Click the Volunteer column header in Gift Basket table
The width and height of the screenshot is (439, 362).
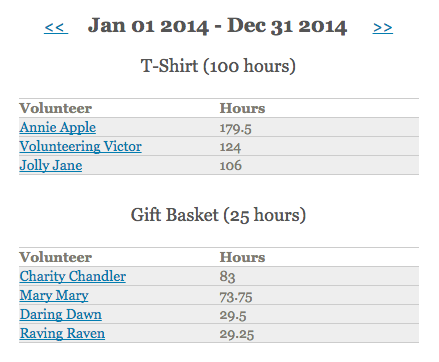[x=56, y=257]
